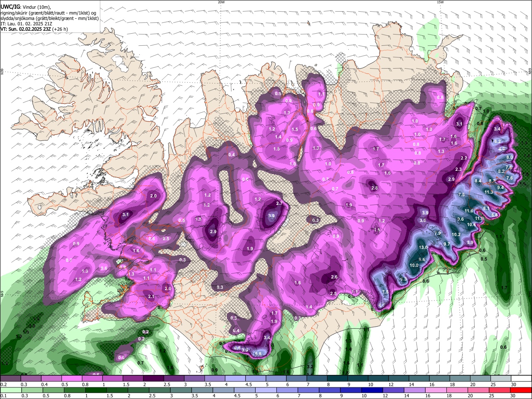This screenshot has height=399, width=532.
Task: Click the black 3.2 rain value offshore south
Action: [x=310, y=367]
